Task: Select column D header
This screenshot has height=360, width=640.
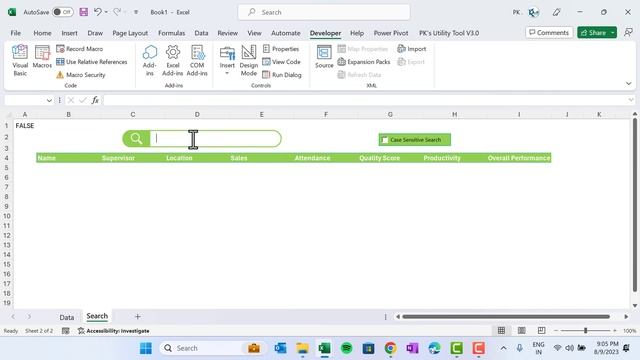Action: (197, 115)
